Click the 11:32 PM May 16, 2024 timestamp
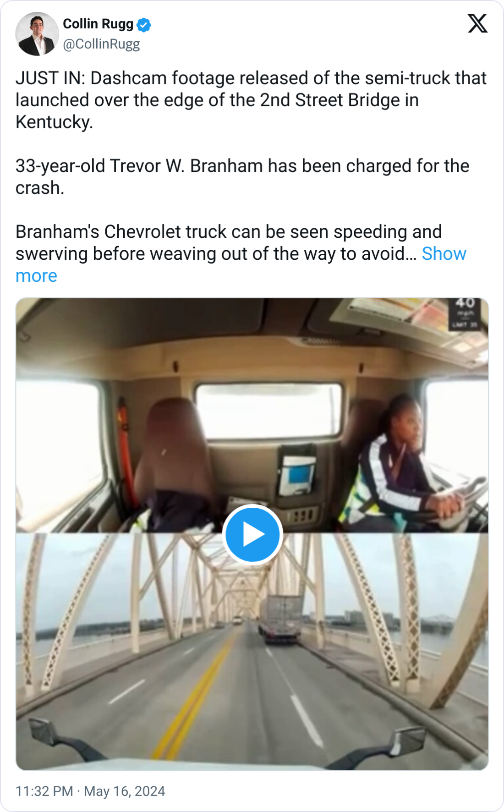 [90, 791]
